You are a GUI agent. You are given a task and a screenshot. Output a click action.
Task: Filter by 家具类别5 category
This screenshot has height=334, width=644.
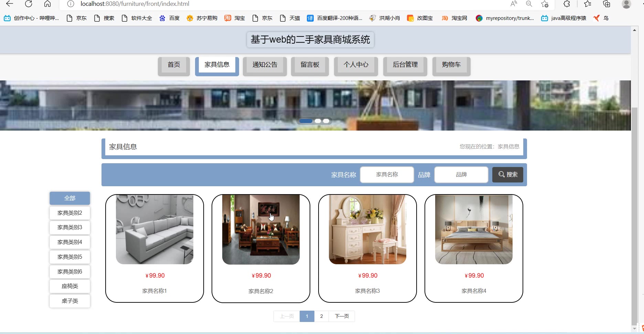70,257
